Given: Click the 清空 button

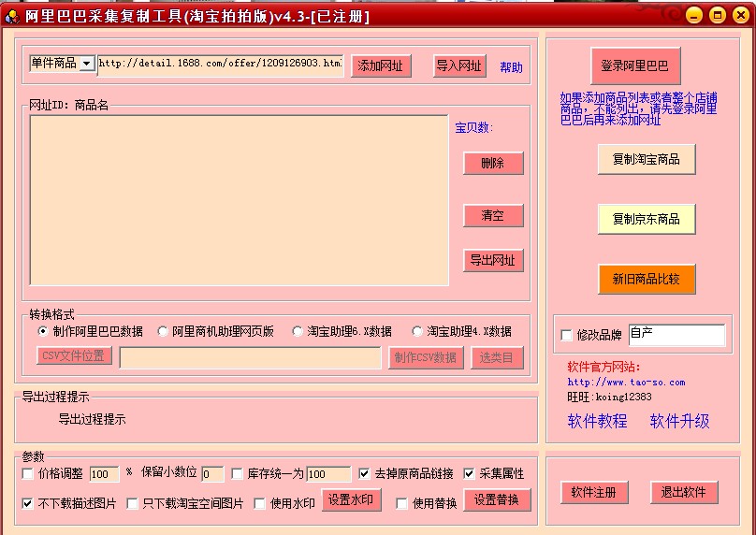Looking at the screenshot, I should coord(493,215).
